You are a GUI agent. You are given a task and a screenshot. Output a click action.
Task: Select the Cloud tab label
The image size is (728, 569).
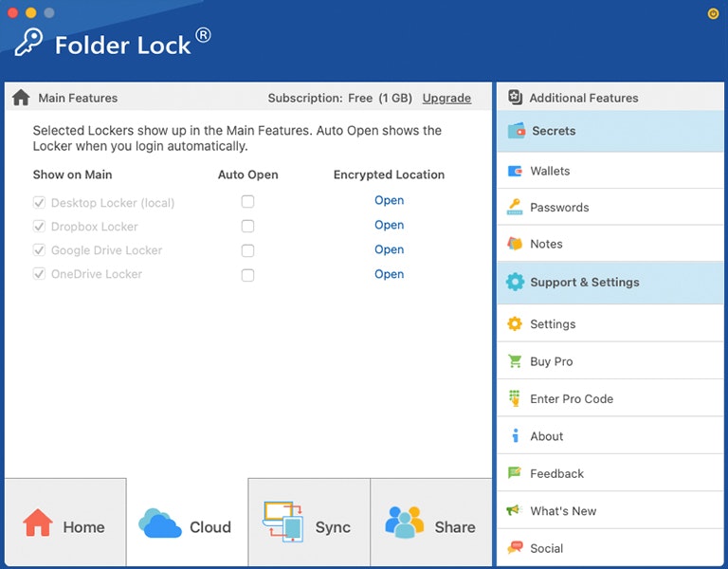(x=210, y=526)
